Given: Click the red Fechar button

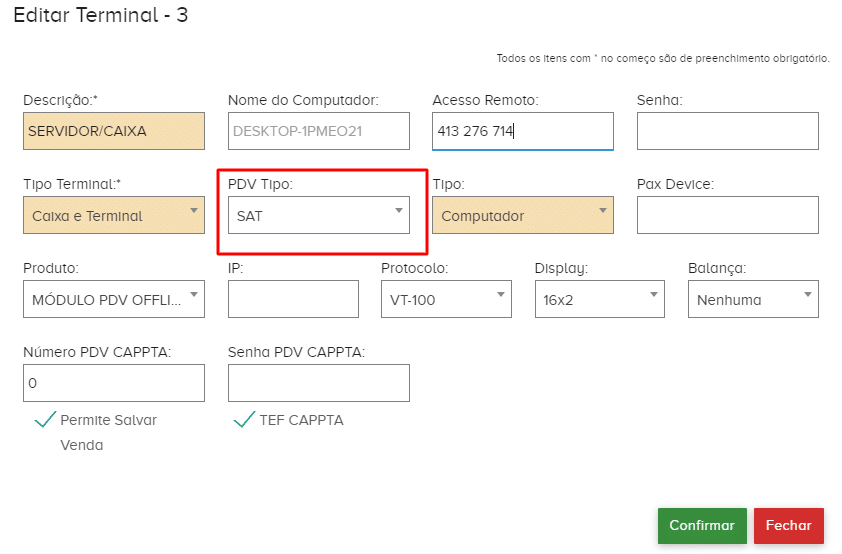Looking at the screenshot, I should [x=788, y=526].
